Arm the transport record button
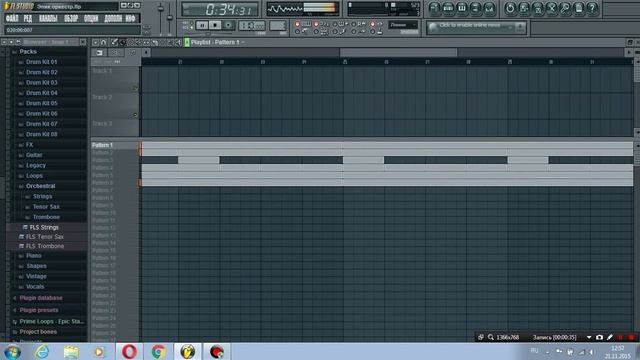640x360 pixels. click(x=229, y=25)
